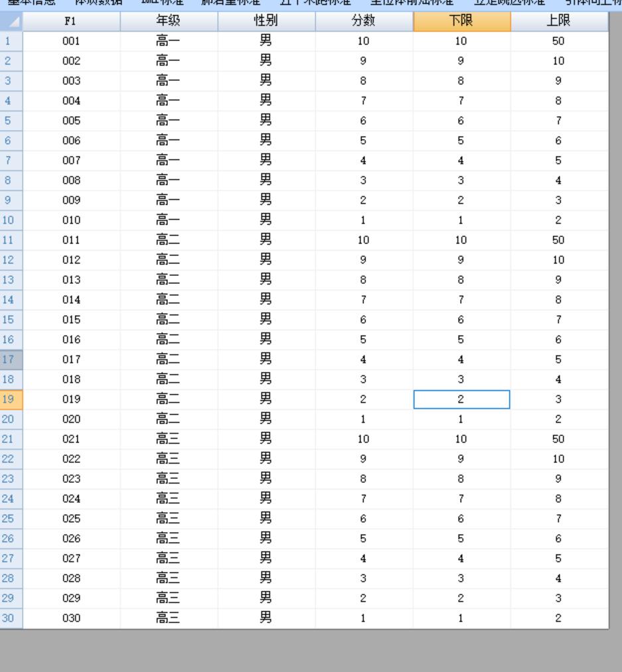Click the select-all corner of the grid
The height and width of the screenshot is (672, 622).
point(11,21)
